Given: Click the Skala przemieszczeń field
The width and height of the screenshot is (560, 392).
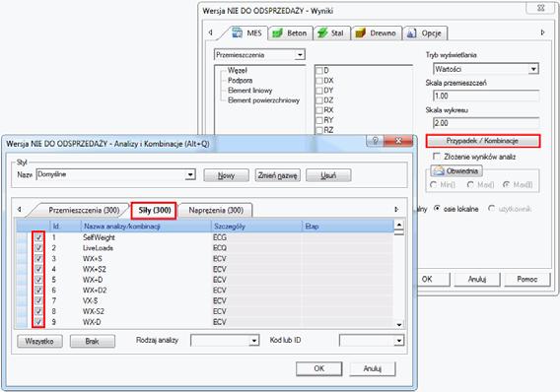Looking at the screenshot, I should click(x=486, y=96).
